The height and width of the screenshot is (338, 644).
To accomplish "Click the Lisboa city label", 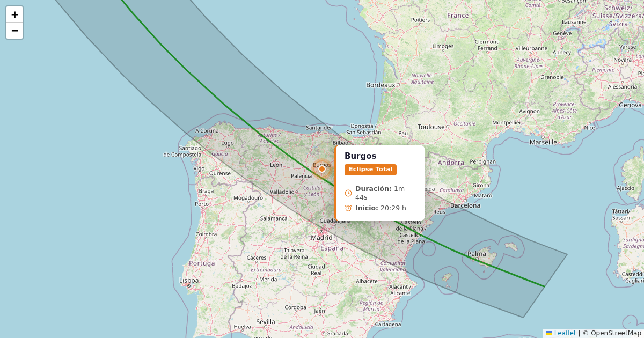I will [189, 280].
